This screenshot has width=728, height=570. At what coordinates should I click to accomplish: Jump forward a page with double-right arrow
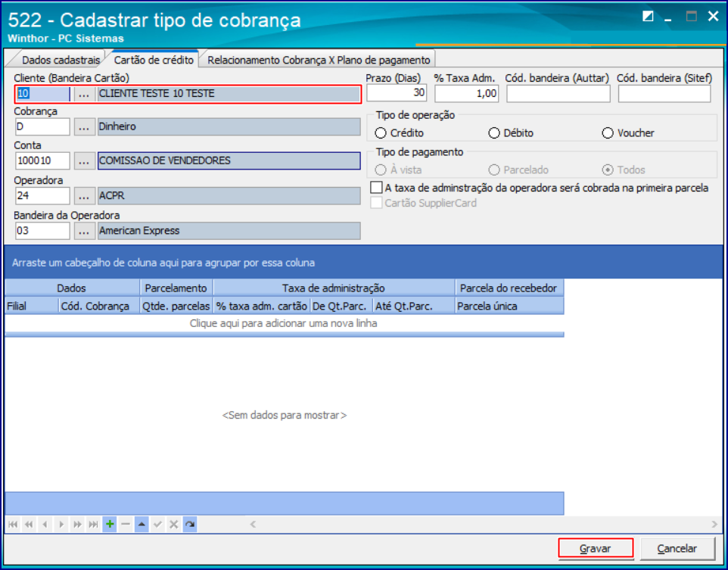tap(77, 525)
